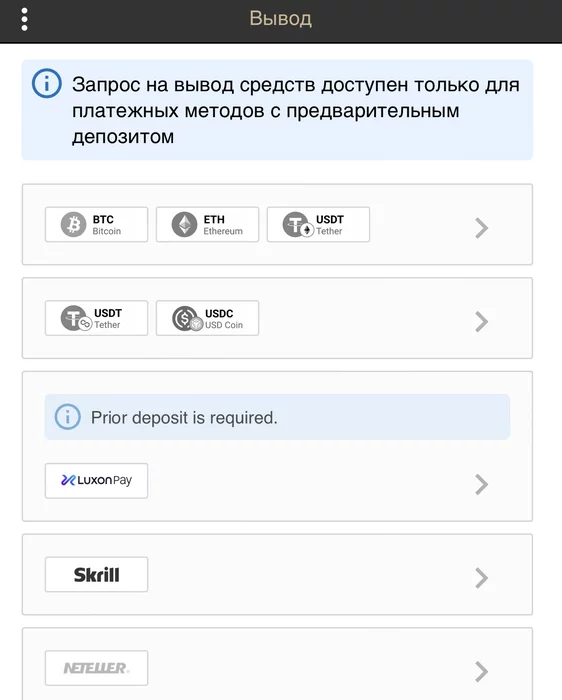The width and height of the screenshot is (562, 700).
Task: Click the info icon in the top notice
Action: [46, 83]
